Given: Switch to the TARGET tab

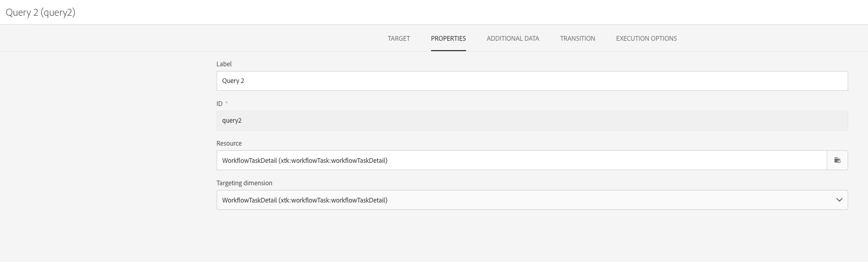Looking at the screenshot, I should point(399,39).
